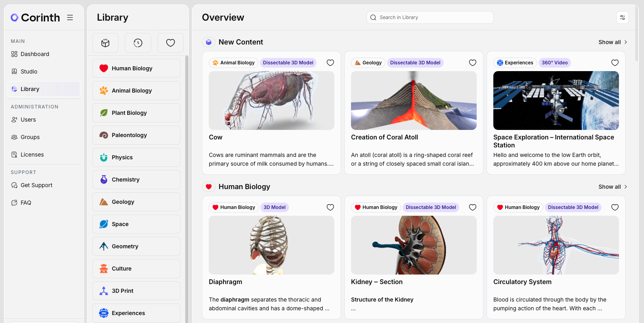Image resolution: width=644 pixels, height=323 pixels.
Task: Open the Kidney – Section card title
Action: tap(376, 282)
